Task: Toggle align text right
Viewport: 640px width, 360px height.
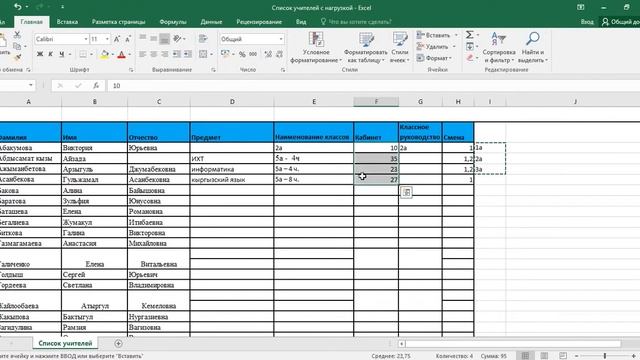Action: point(164,54)
